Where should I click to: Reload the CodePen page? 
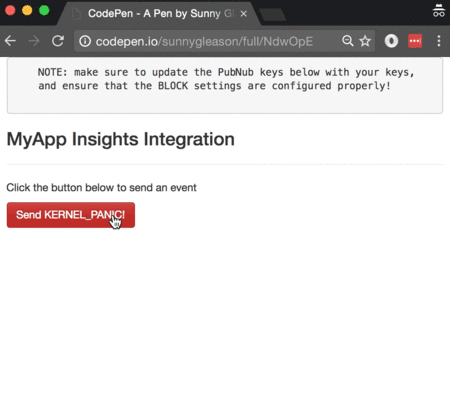[58, 41]
